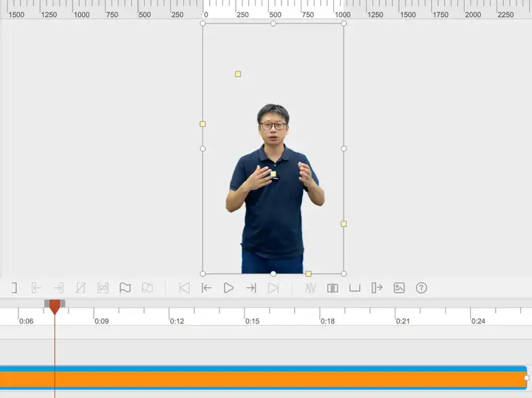The height and width of the screenshot is (398, 532).
Task: Add a marker with the flag icon
Action: click(125, 288)
